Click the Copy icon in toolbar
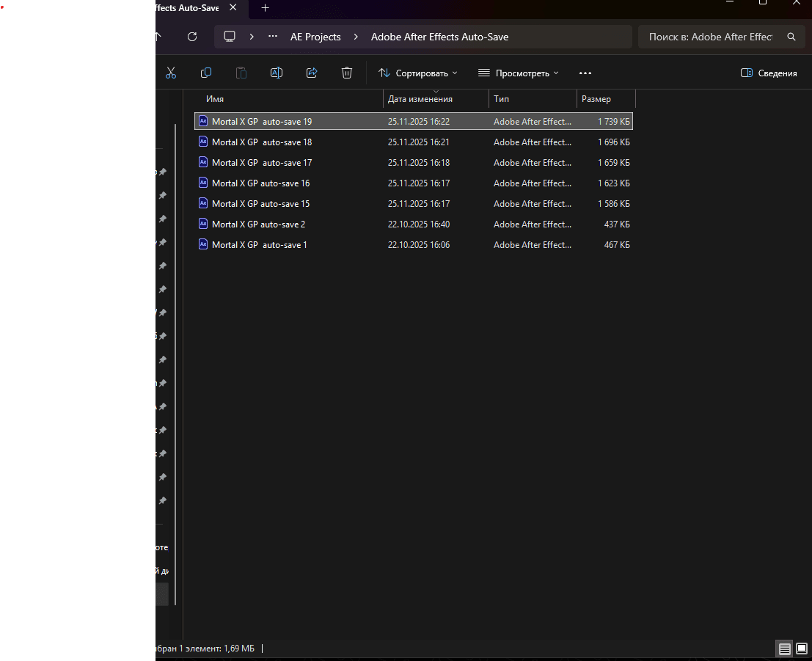The image size is (812, 661). pyautogui.click(x=206, y=73)
